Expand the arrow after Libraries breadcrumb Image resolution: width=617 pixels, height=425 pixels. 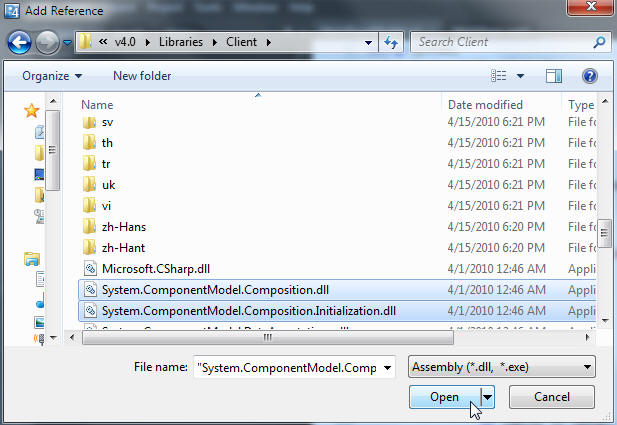pos(215,42)
